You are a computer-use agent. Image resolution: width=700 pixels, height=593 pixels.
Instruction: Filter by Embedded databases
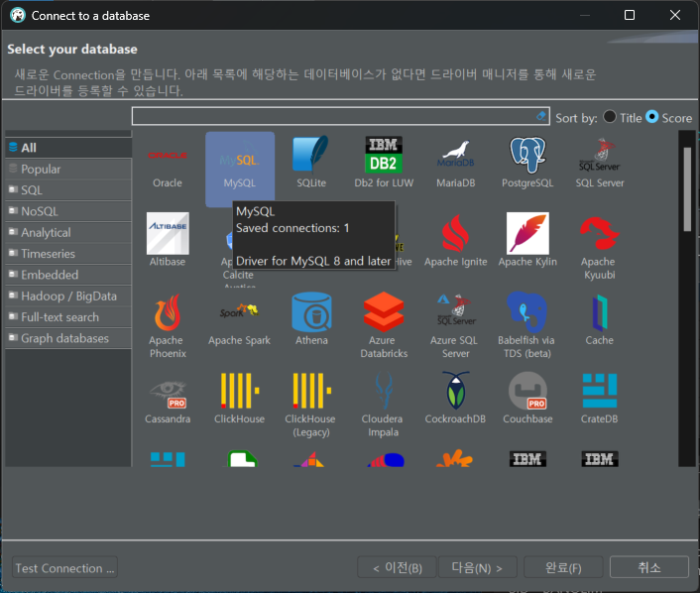68,275
